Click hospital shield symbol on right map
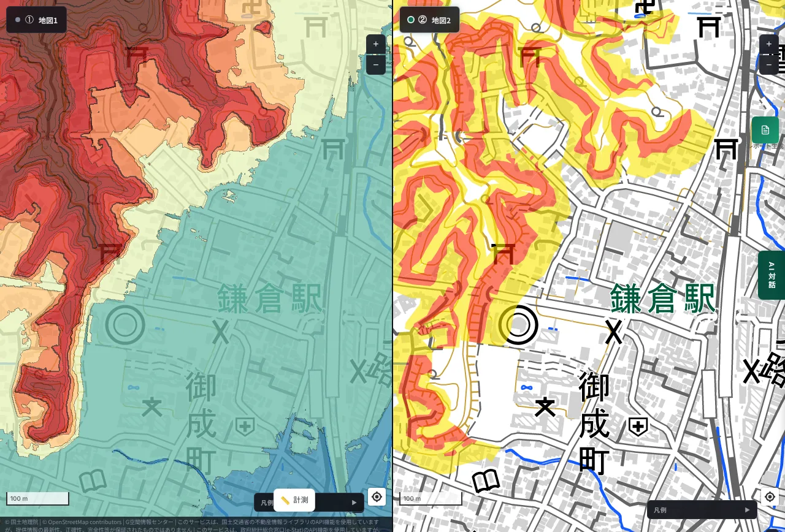Viewport: 785px width, 532px height. pos(638,427)
